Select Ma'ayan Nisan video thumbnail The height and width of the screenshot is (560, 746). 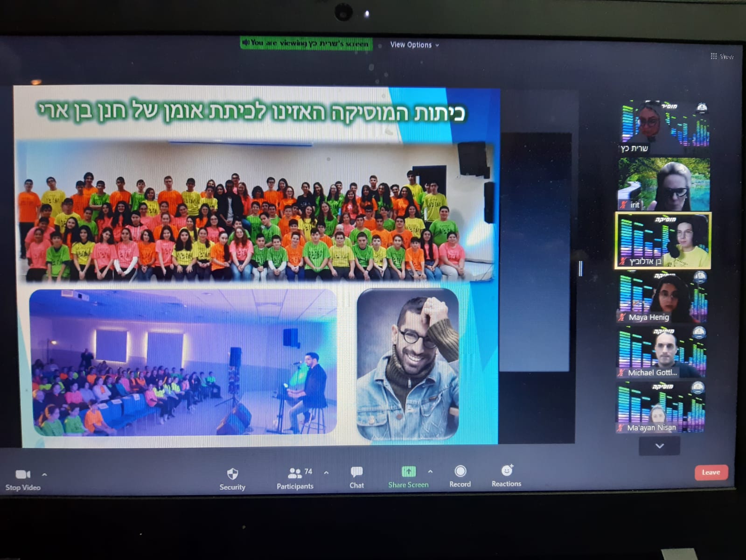pyautogui.click(x=661, y=407)
